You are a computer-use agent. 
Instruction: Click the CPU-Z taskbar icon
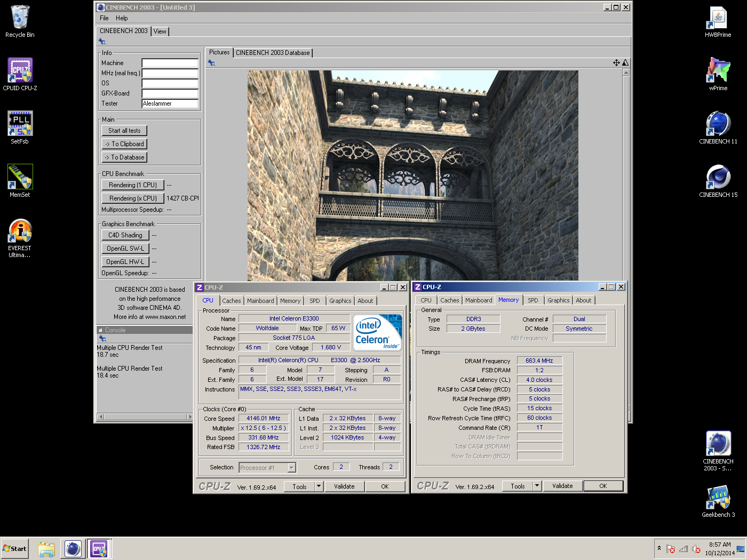(x=99, y=549)
